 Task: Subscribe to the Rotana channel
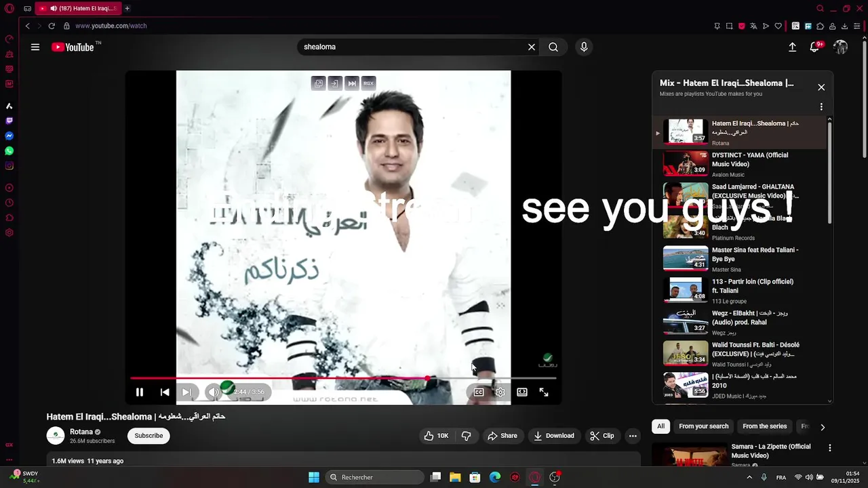click(149, 436)
